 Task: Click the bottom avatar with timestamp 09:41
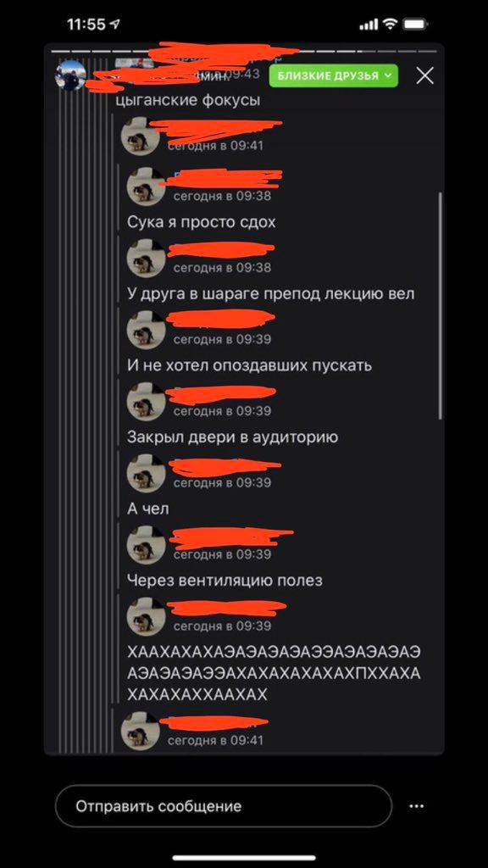(141, 731)
